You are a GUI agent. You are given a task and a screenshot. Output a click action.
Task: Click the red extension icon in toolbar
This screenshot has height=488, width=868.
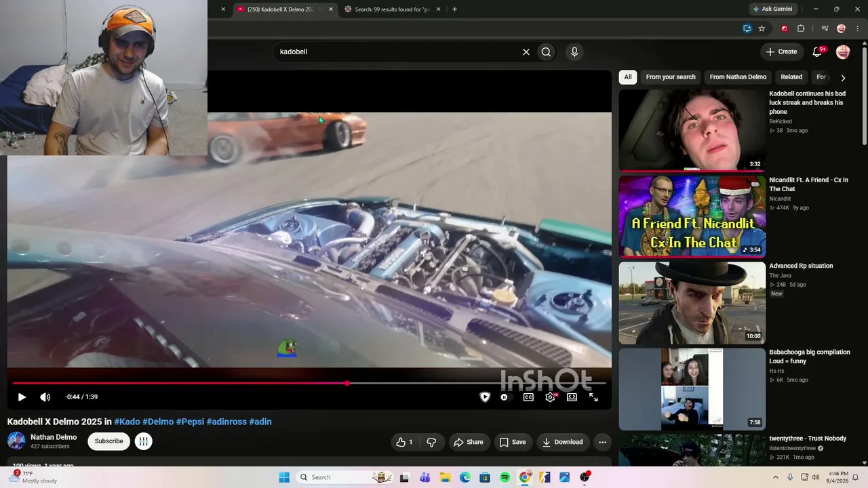click(x=785, y=28)
